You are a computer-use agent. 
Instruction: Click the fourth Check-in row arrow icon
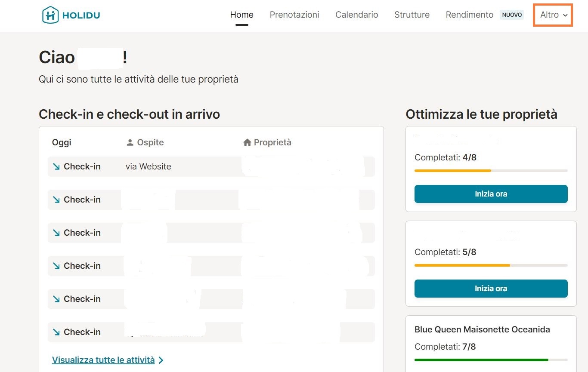[x=56, y=266]
